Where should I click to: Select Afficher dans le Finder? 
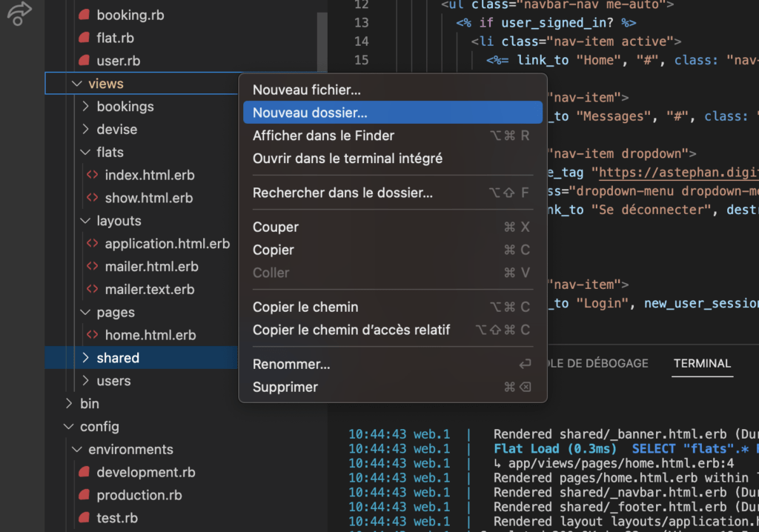324,135
